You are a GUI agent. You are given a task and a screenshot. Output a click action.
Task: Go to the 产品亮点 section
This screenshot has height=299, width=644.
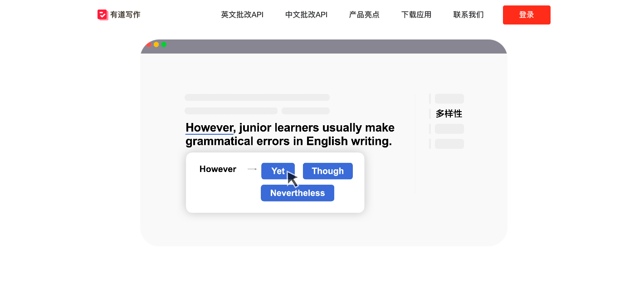[x=364, y=15]
